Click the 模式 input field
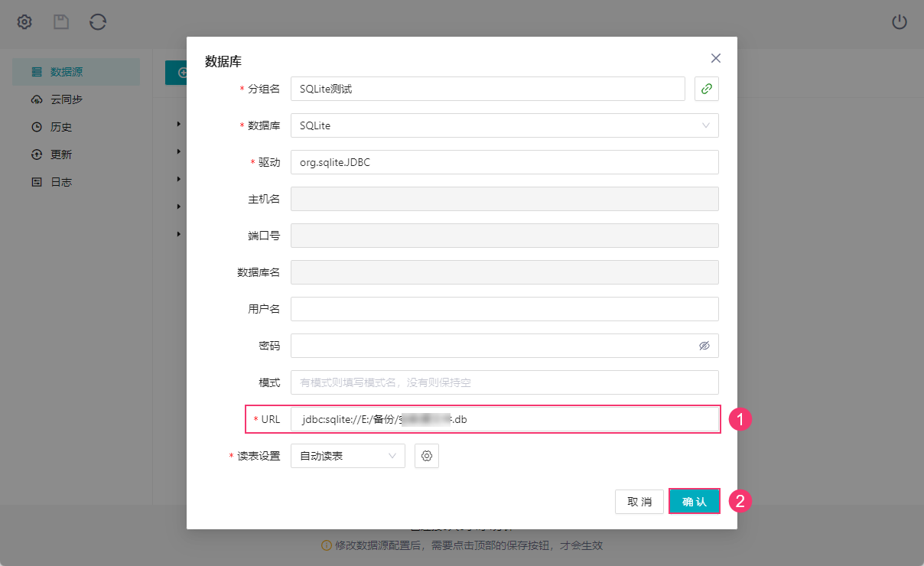The width and height of the screenshot is (924, 566). [505, 382]
